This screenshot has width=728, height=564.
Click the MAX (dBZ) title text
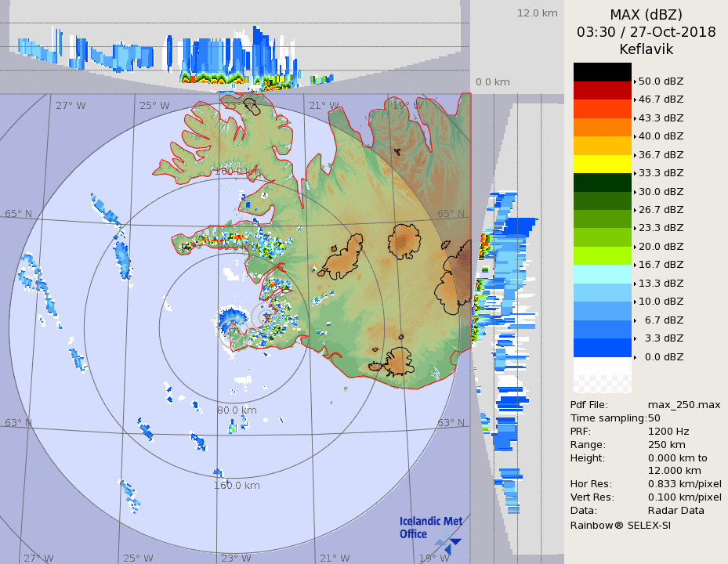tap(646, 15)
